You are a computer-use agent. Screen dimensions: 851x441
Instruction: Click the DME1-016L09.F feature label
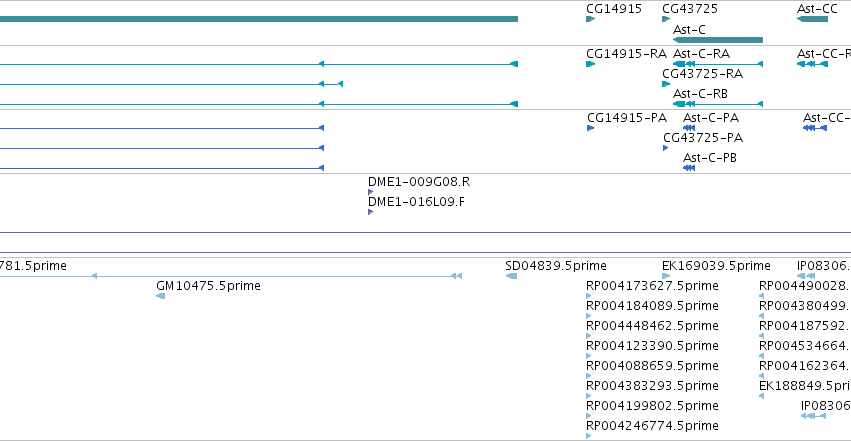tap(416, 202)
